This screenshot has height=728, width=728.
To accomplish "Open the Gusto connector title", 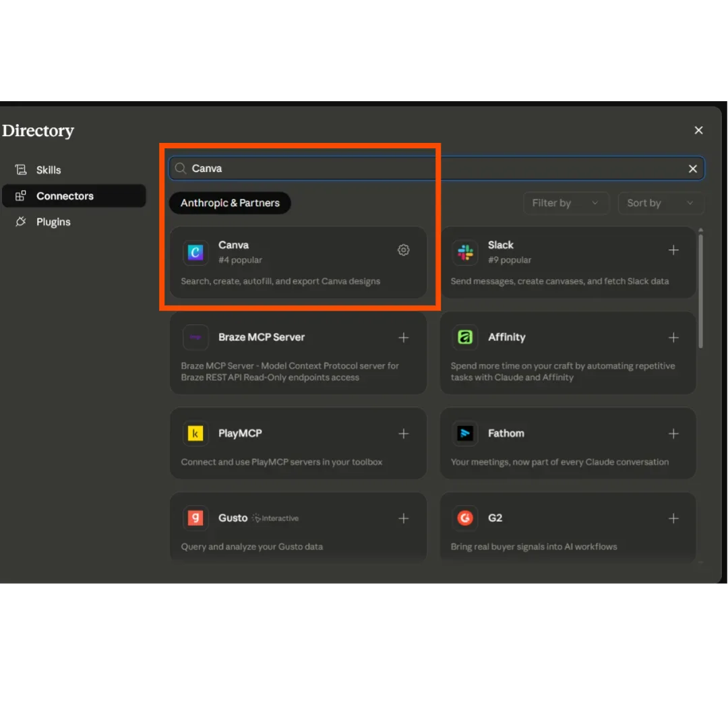I will click(x=233, y=518).
